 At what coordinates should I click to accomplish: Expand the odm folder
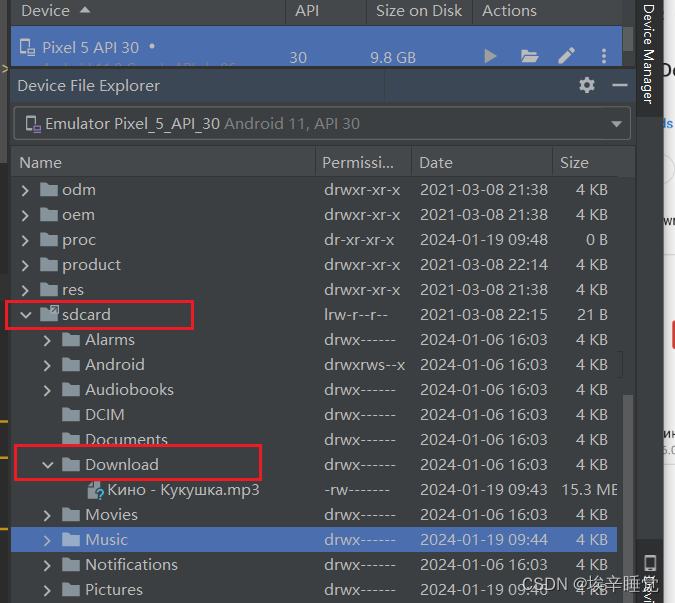[x=25, y=190]
